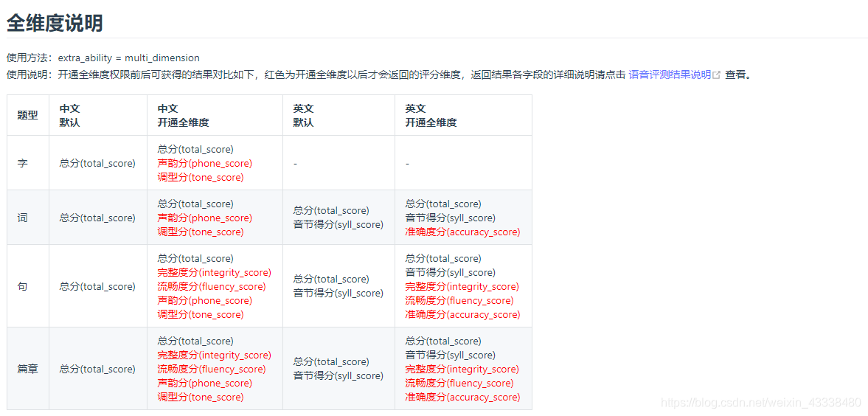Select the 英文 开通全维度 column header
The width and height of the screenshot is (868, 416).
coord(463,115)
